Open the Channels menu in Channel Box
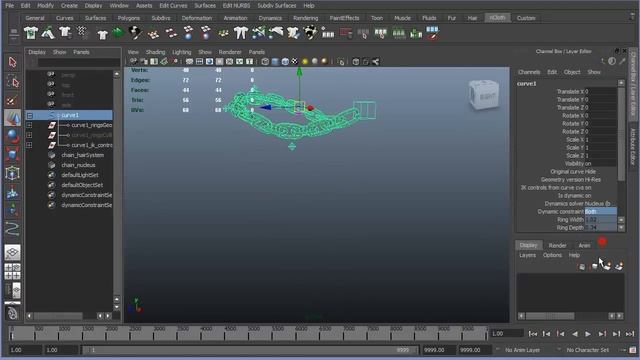The height and width of the screenshot is (360, 640). (x=529, y=72)
